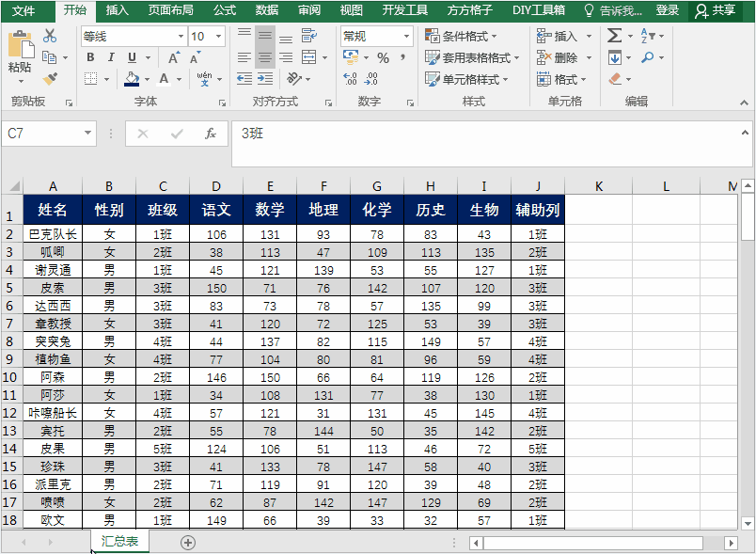Screen dimensions: 756x554
Task: Expand the formula bar
Action: tap(745, 133)
